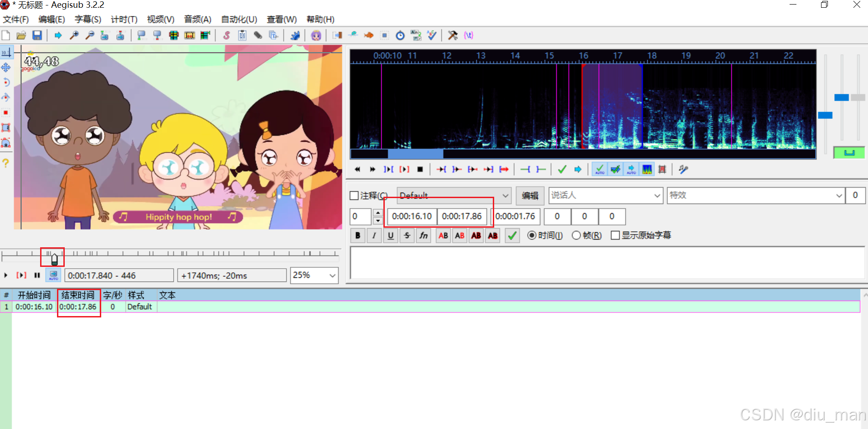Select the Rotate on Z axis tool

[6, 82]
